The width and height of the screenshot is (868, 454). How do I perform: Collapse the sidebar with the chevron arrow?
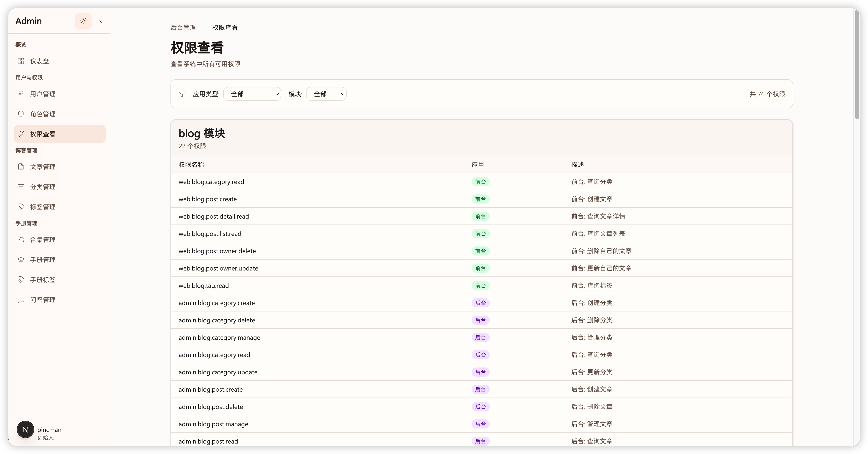point(100,21)
